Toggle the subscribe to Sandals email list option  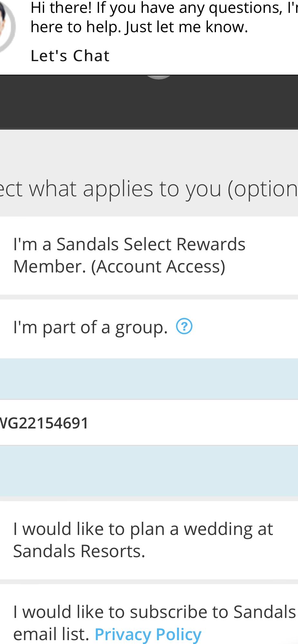click(x=149, y=614)
